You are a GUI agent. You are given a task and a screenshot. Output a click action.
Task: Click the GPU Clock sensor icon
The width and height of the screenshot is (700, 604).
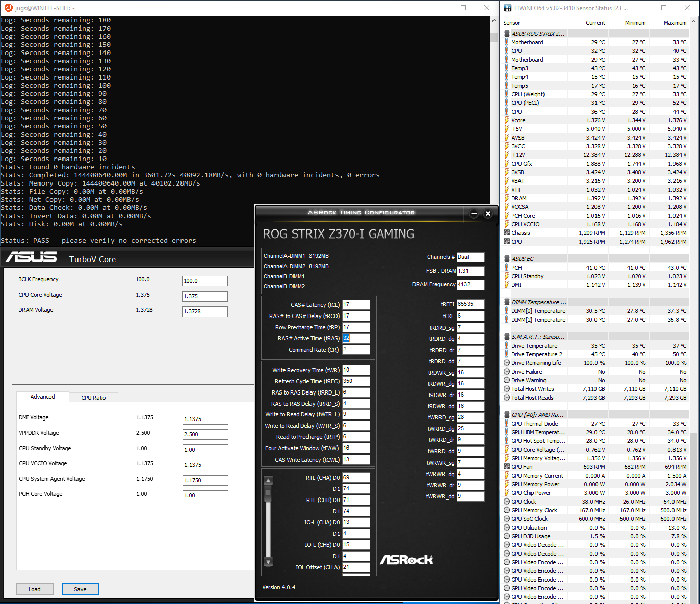click(x=507, y=502)
